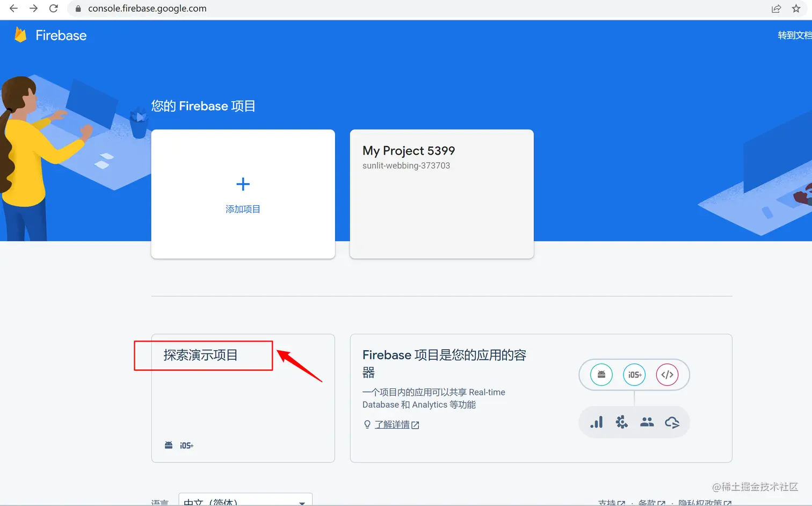
Task: Share this page via share icon
Action: [x=776, y=9]
